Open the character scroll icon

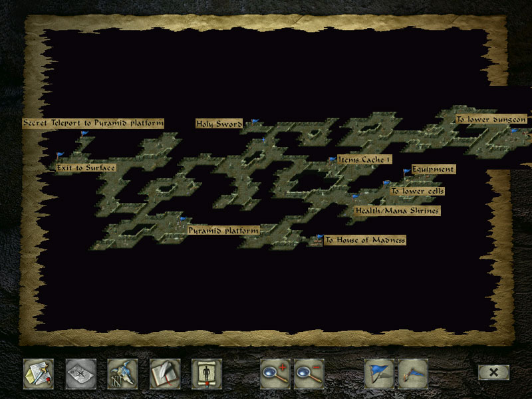(x=207, y=374)
